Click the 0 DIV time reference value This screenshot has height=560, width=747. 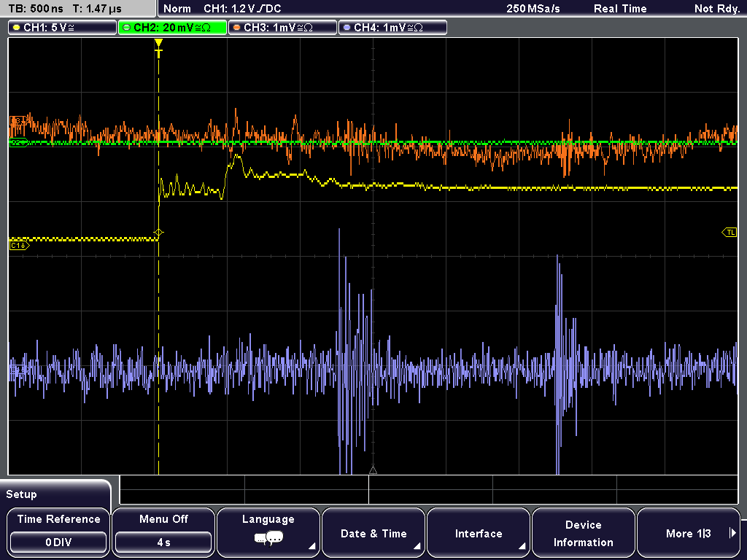58,542
